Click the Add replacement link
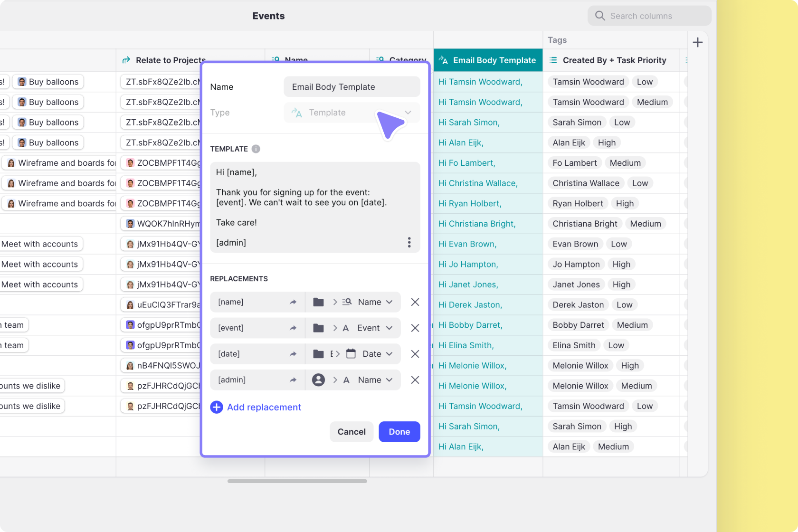This screenshot has width=798, height=532. [x=264, y=407]
